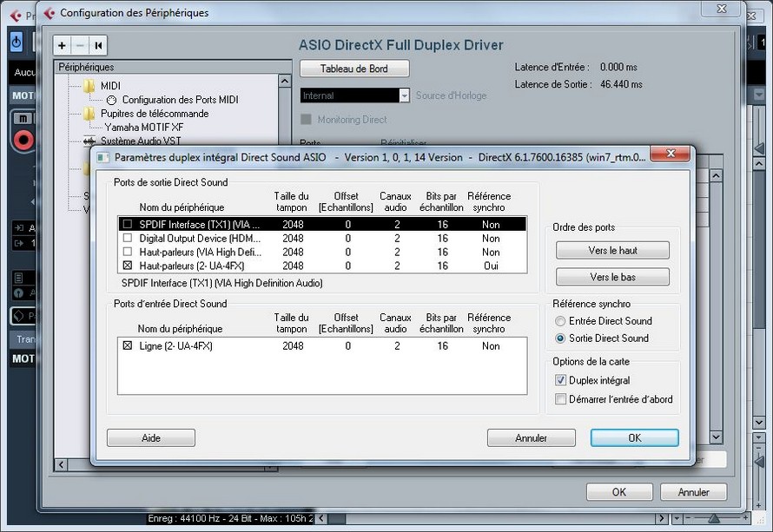Click the Pupitres de télécommande folder icon

point(89,114)
